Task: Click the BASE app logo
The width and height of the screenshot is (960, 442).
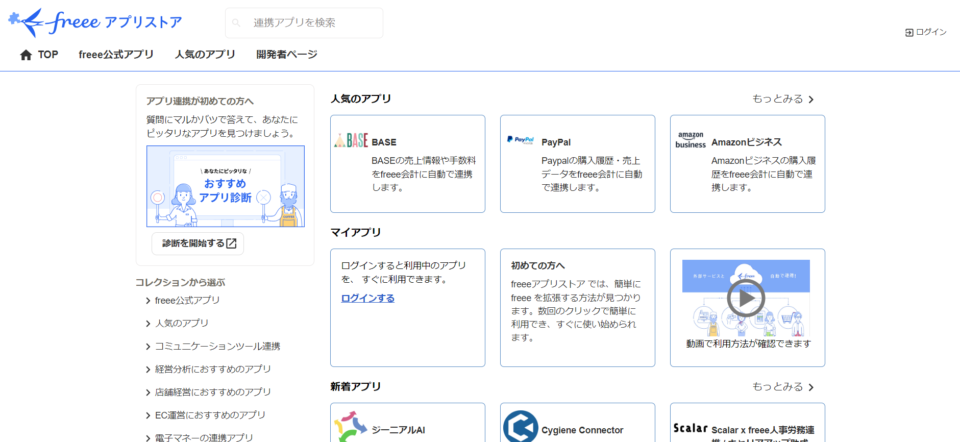Action: pyautogui.click(x=351, y=140)
